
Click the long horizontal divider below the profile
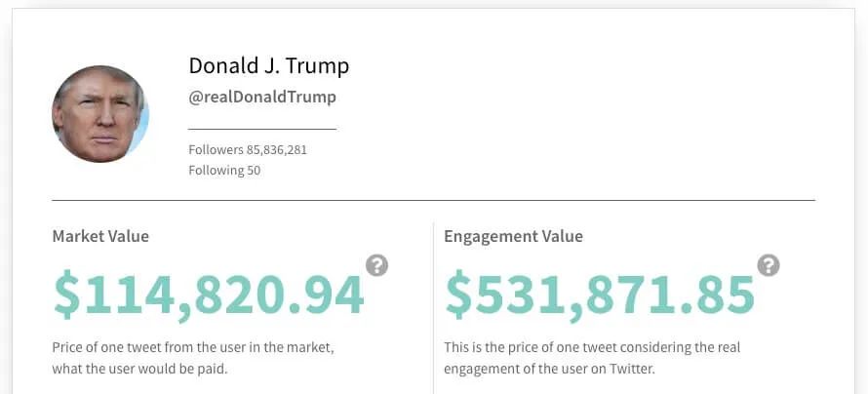433,200
